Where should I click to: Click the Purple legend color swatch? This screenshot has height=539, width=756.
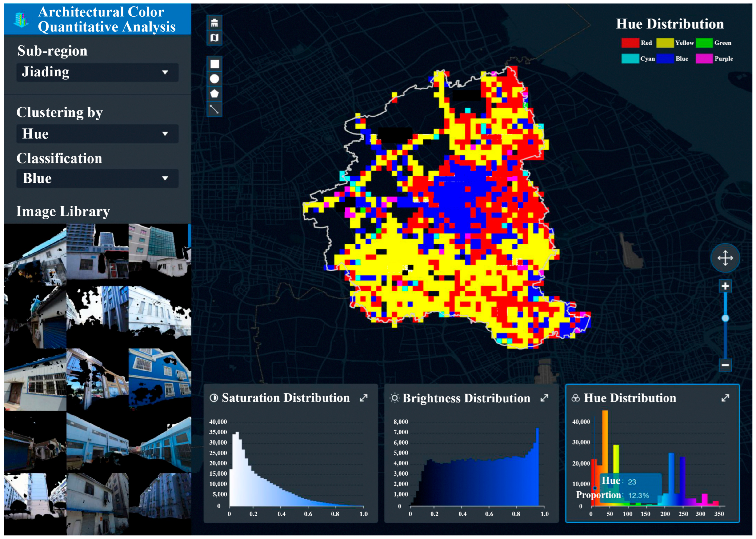tap(704, 58)
